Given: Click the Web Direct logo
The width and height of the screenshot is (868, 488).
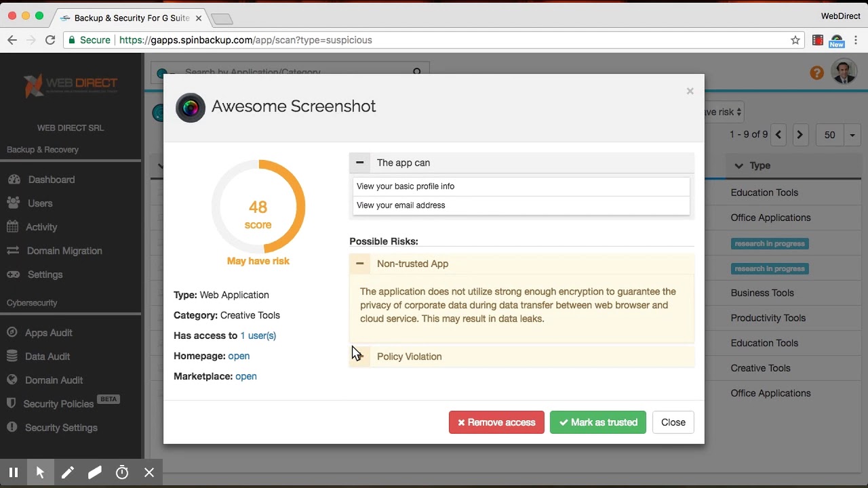Looking at the screenshot, I should [71, 85].
